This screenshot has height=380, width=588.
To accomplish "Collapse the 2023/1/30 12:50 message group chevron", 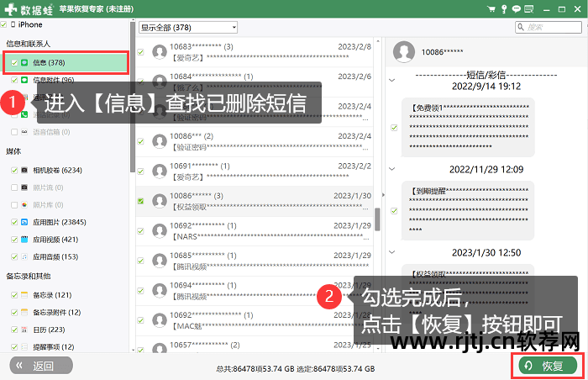I will pyautogui.click(x=392, y=252).
